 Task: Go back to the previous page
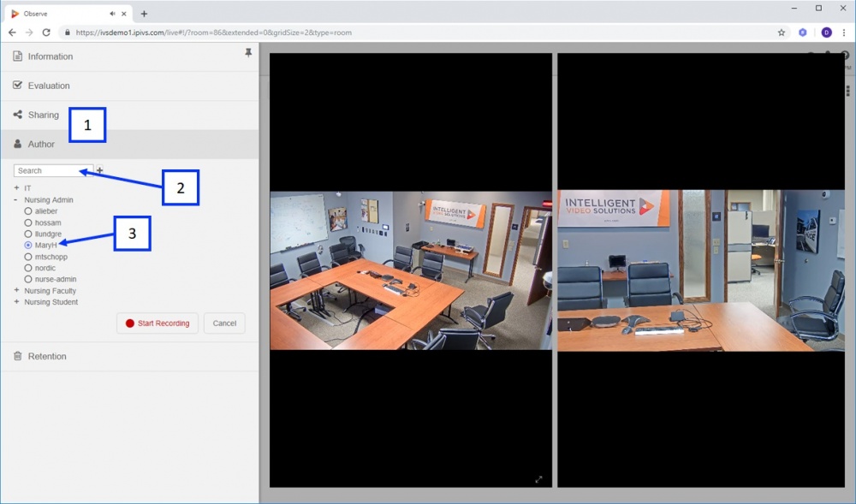(12, 33)
